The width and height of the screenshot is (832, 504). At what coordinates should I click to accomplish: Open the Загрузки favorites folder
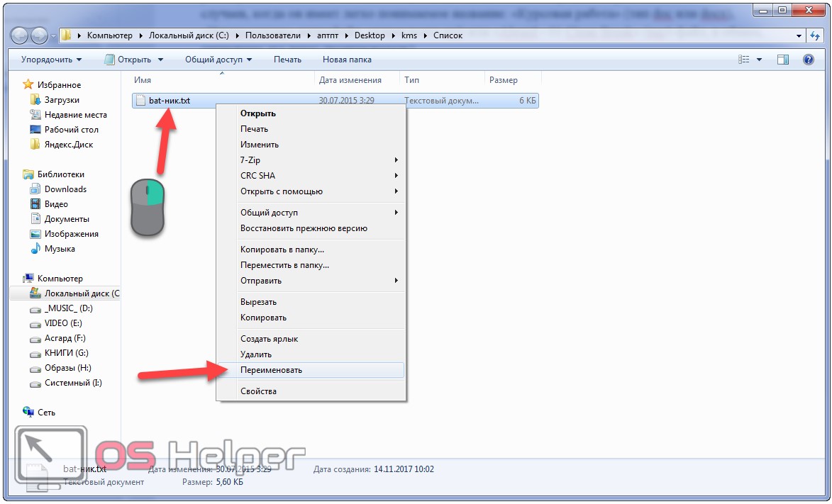coord(62,100)
